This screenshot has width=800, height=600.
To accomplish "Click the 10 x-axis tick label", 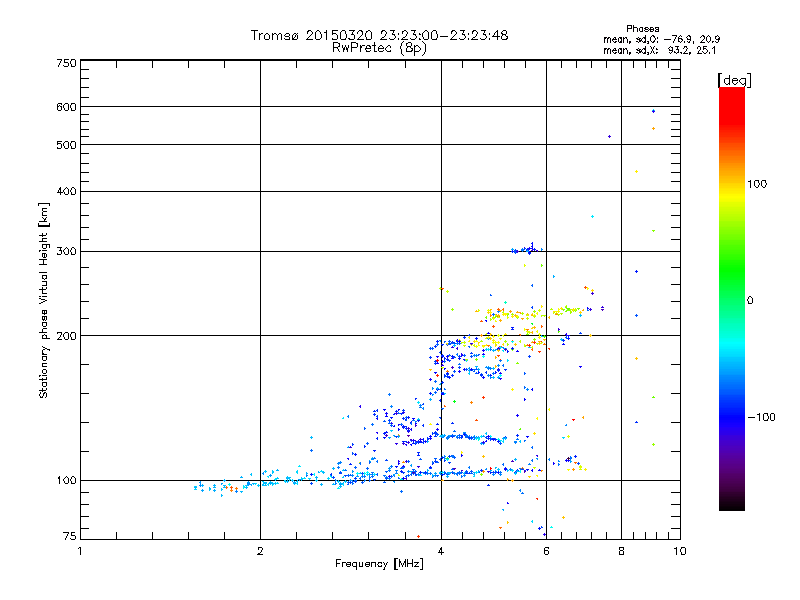I will pyautogui.click(x=680, y=551).
